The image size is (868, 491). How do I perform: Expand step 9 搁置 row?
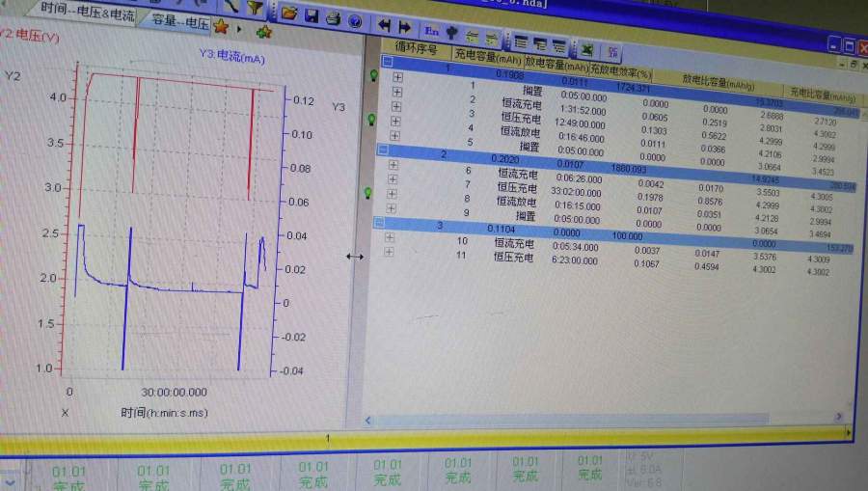(391, 208)
